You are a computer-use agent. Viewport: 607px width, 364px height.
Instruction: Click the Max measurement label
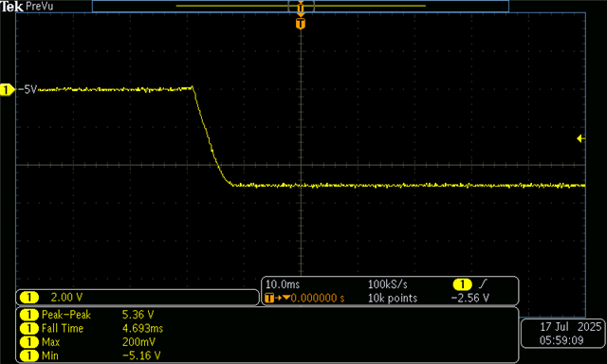50,342
